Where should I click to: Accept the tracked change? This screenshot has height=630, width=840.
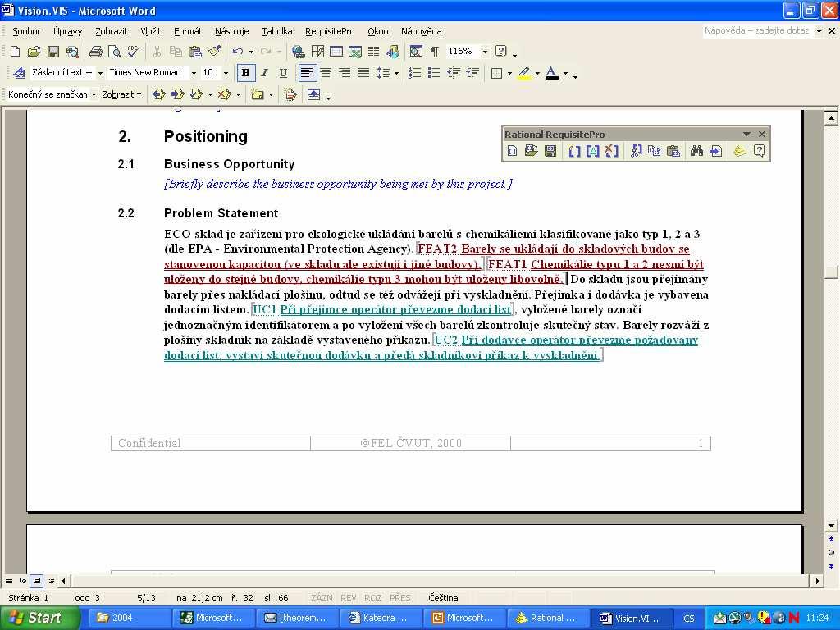[197, 95]
